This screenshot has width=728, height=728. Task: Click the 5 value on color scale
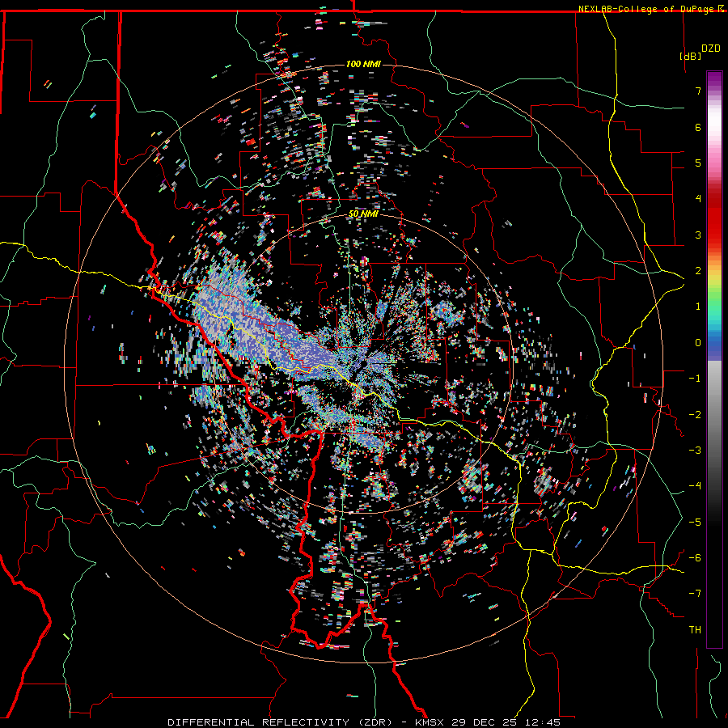point(698,163)
